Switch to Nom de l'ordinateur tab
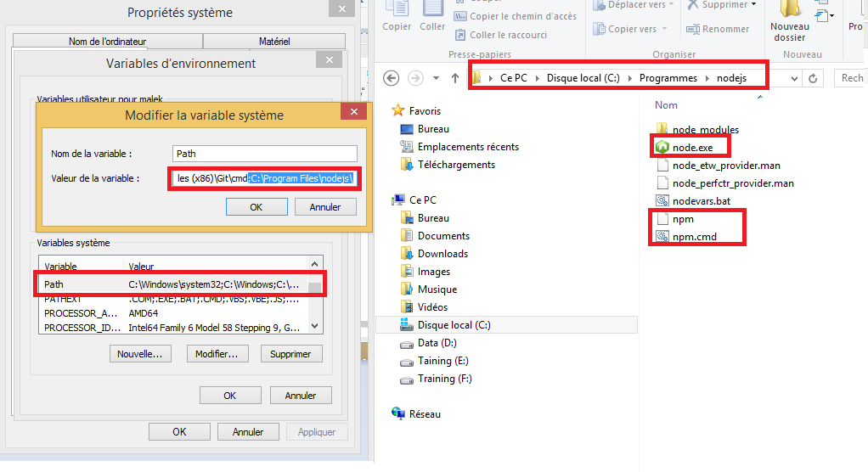Image resolution: width=868 pixels, height=472 pixels. [x=107, y=42]
